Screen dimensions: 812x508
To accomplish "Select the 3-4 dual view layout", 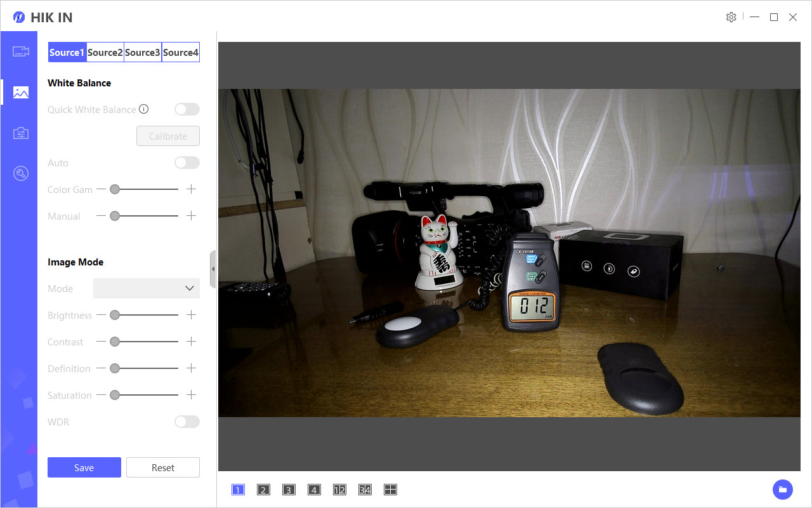I will point(365,490).
